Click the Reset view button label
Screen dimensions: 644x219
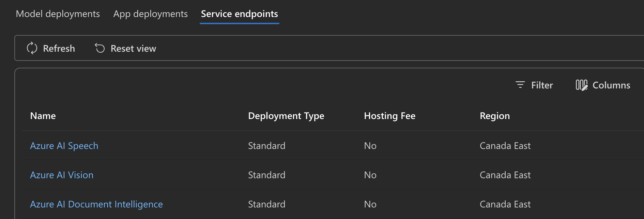pyautogui.click(x=133, y=49)
